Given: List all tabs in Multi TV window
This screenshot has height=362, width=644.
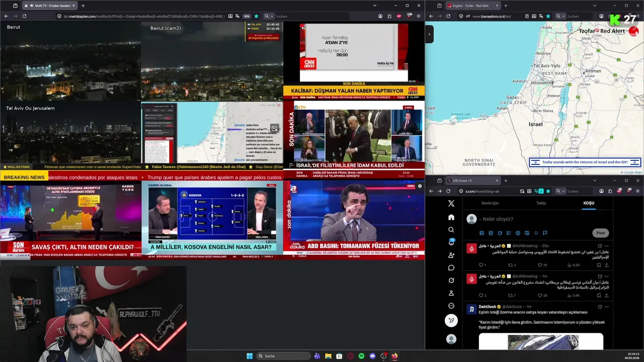Looking at the screenshot, I should [x=374, y=6].
